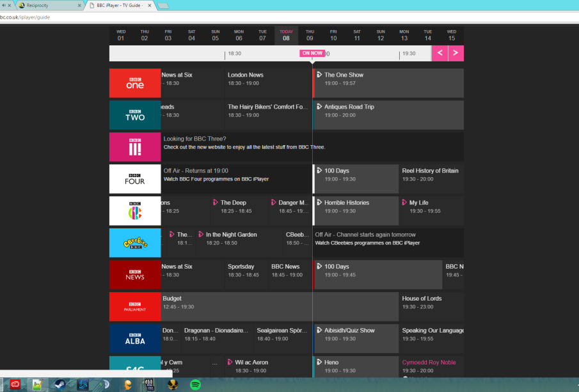Go to earlier schedule with left arrow

[x=440, y=53]
